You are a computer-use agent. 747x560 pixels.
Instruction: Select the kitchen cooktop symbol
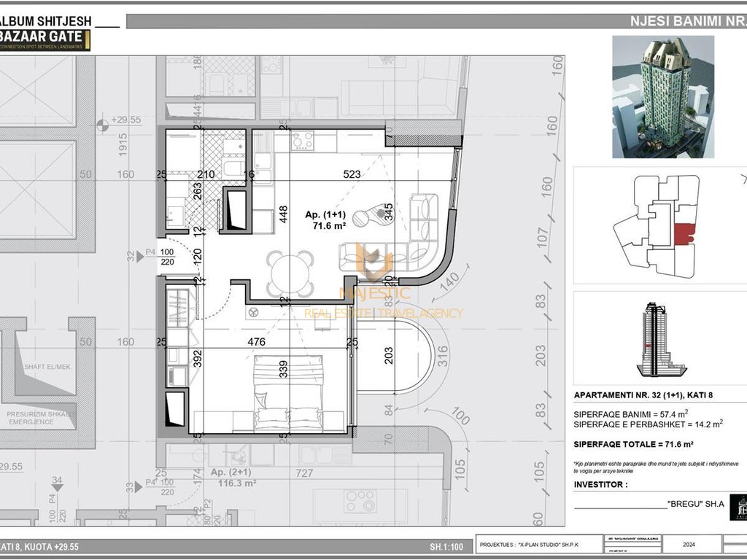(x=302, y=140)
